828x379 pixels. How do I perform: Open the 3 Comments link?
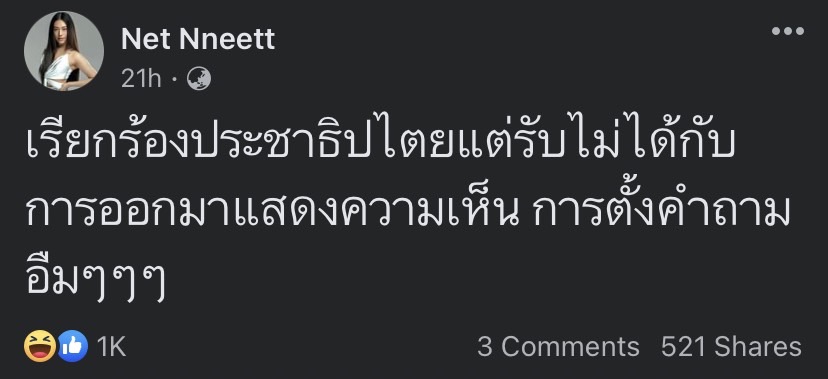(558, 347)
